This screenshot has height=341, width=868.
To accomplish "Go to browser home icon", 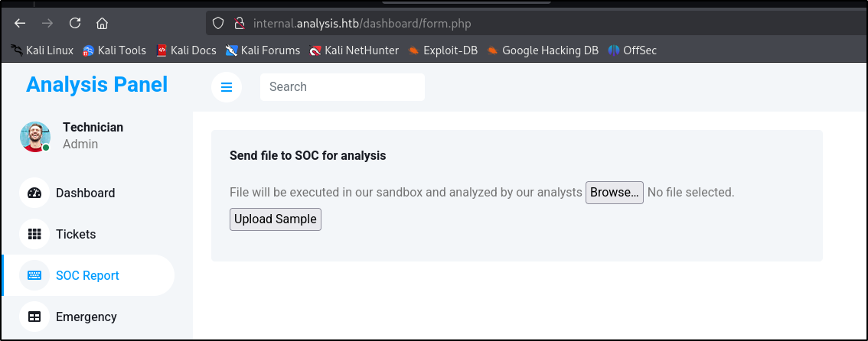I will (102, 23).
